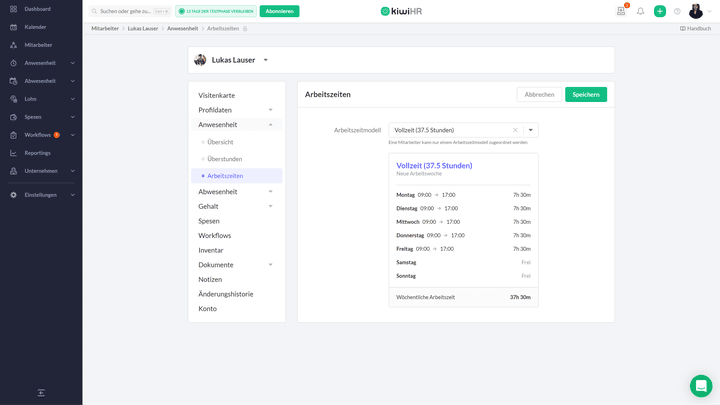Click the green plus add button

[660, 11]
